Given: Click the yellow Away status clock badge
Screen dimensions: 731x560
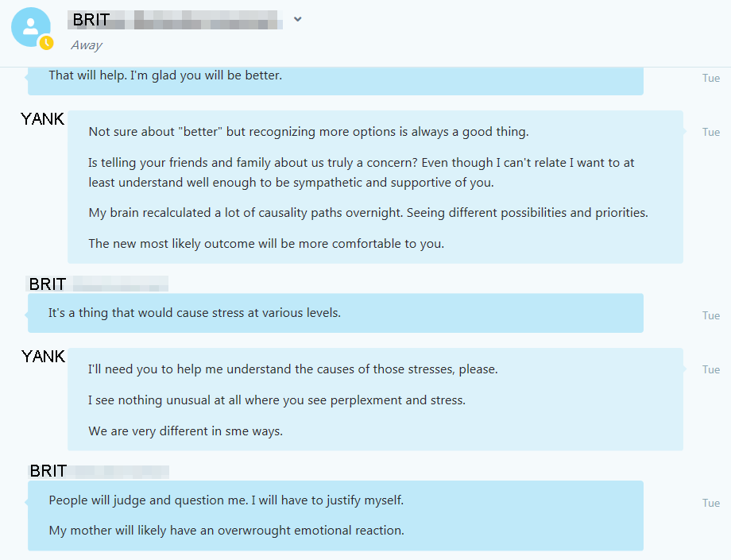Looking at the screenshot, I should click(x=46, y=43).
